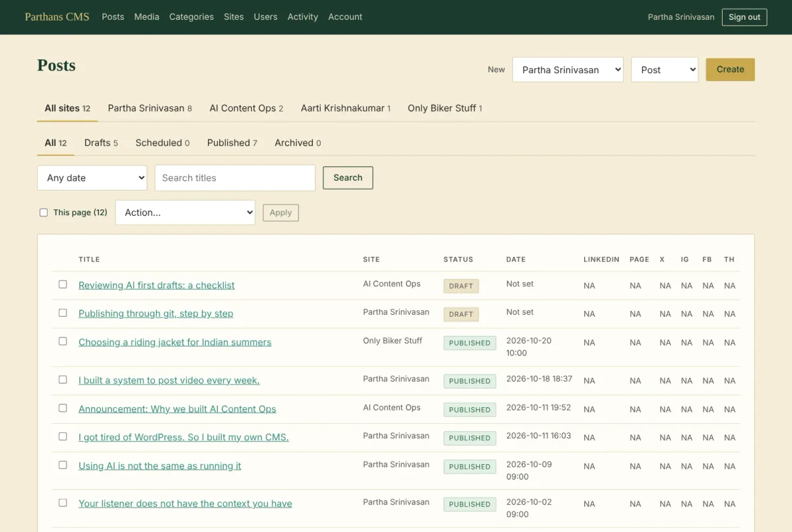Open Users in the top navigation
Viewport: 792px width, 532px height.
pyautogui.click(x=265, y=17)
